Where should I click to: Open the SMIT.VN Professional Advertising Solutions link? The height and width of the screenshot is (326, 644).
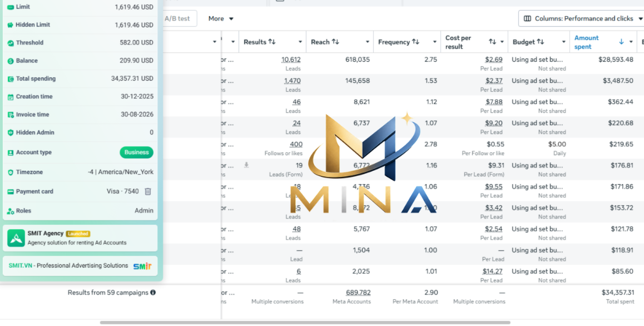[80, 266]
